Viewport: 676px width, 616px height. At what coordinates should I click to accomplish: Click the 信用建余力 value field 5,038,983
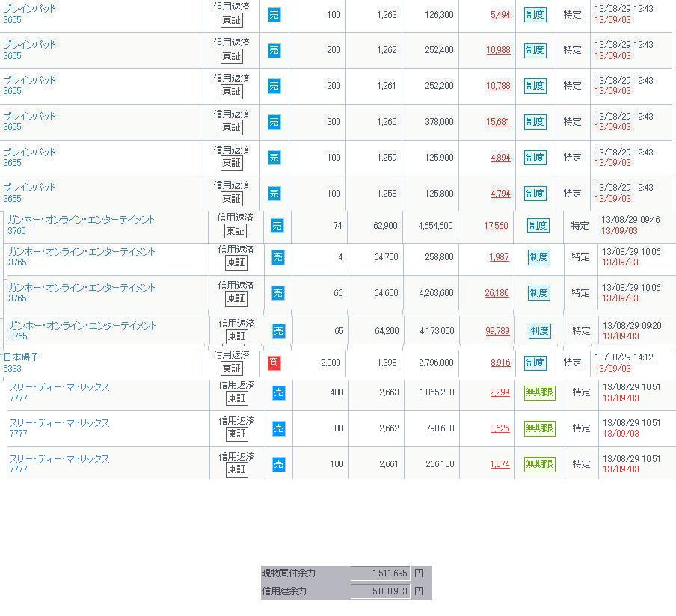[380, 591]
